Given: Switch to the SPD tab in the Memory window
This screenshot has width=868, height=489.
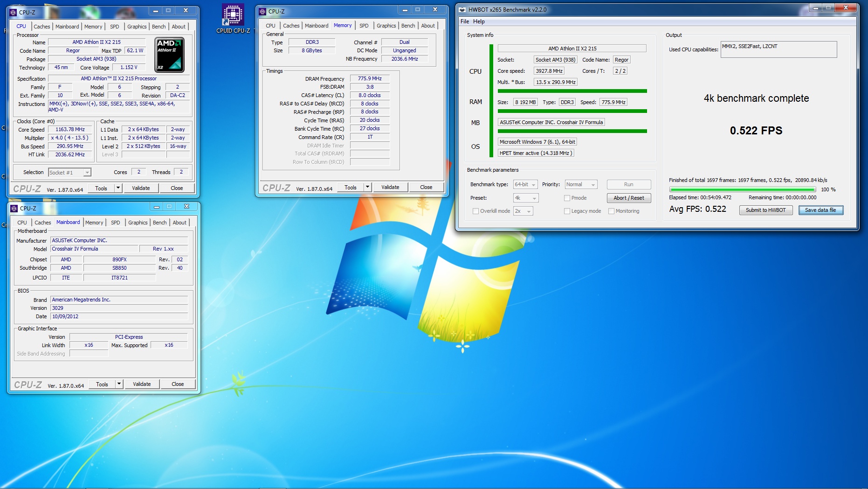Looking at the screenshot, I should [x=364, y=26].
